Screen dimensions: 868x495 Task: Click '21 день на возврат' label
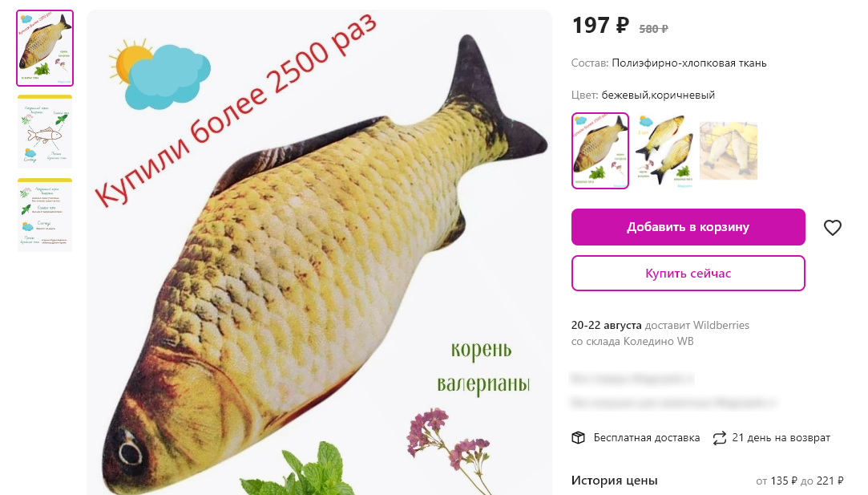point(781,438)
